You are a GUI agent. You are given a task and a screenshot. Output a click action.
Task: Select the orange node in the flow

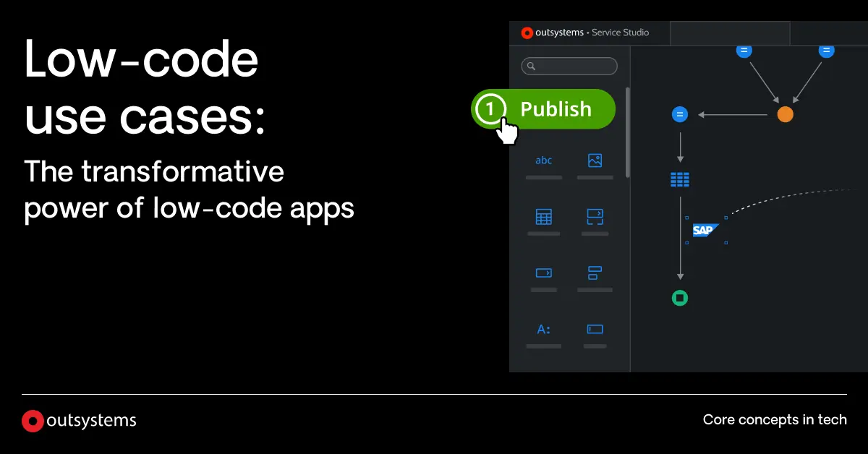tap(785, 114)
